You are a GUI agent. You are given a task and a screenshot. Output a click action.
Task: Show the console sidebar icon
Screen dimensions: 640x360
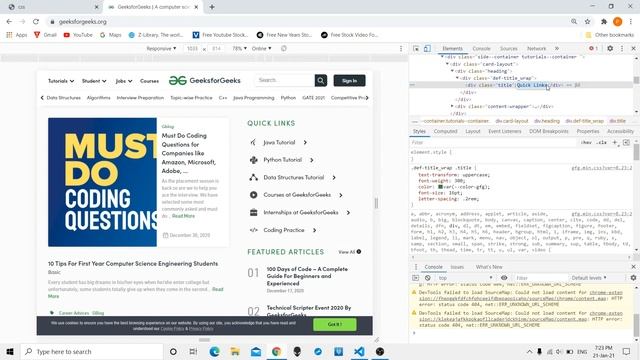point(416,278)
